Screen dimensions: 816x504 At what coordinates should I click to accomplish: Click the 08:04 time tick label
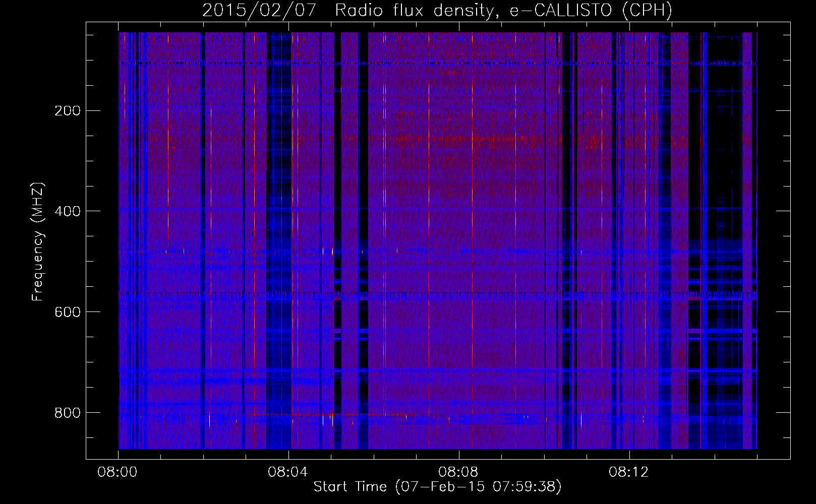point(288,472)
